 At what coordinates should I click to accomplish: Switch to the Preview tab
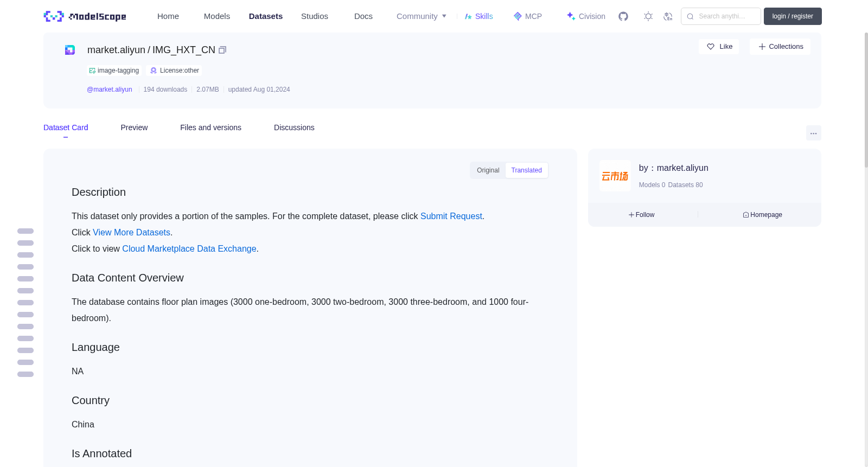click(134, 127)
